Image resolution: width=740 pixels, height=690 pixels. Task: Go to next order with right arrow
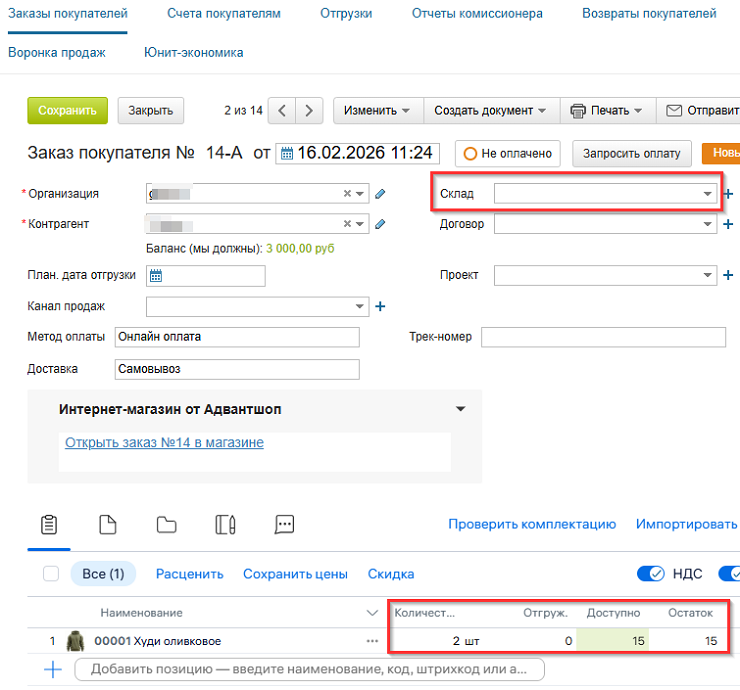click(x=309, y=110)
